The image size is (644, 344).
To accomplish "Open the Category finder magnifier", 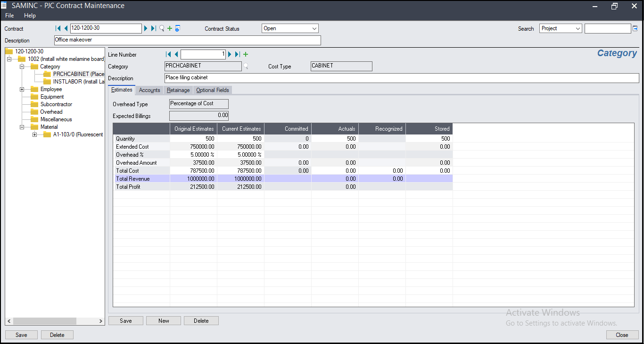I will (x=246, y=67).
